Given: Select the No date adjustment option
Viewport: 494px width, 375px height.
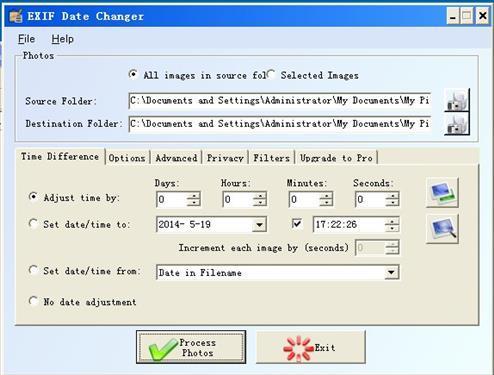Looking at the screenshot, I should pos(33,301).
